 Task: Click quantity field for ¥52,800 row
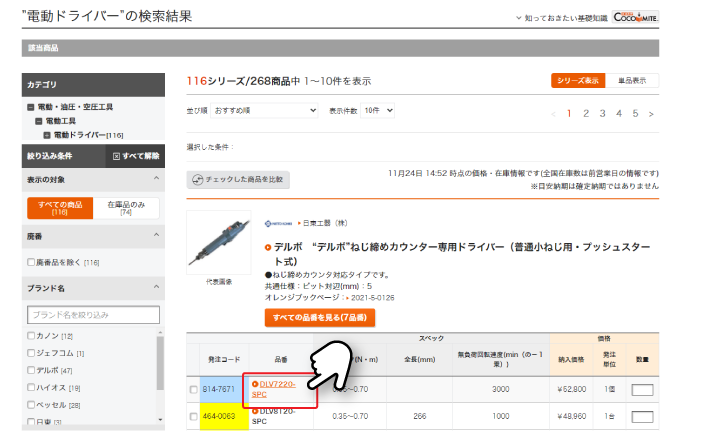click(642, 390)
